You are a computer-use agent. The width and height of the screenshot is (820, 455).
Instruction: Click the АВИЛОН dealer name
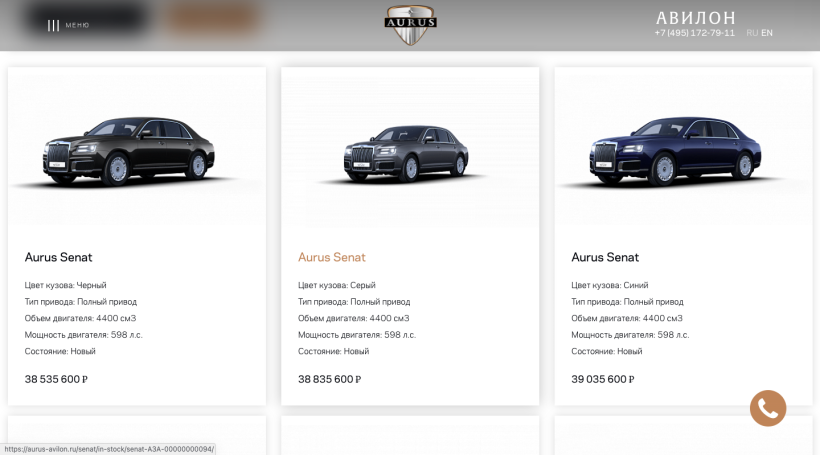696,18
